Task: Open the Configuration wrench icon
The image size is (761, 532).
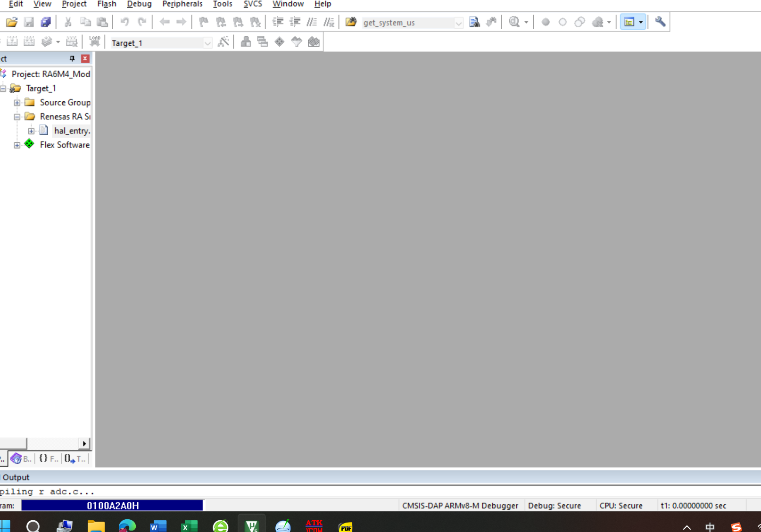Action: 660,22
